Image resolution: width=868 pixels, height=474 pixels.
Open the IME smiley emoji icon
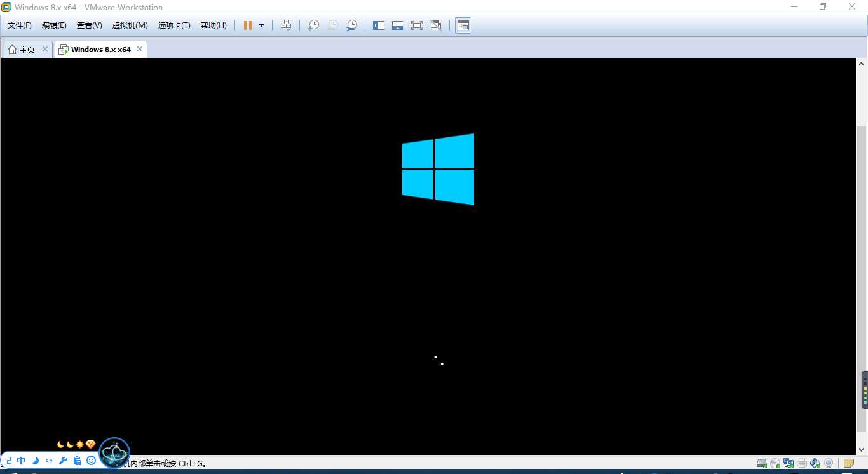click(91, 461)
